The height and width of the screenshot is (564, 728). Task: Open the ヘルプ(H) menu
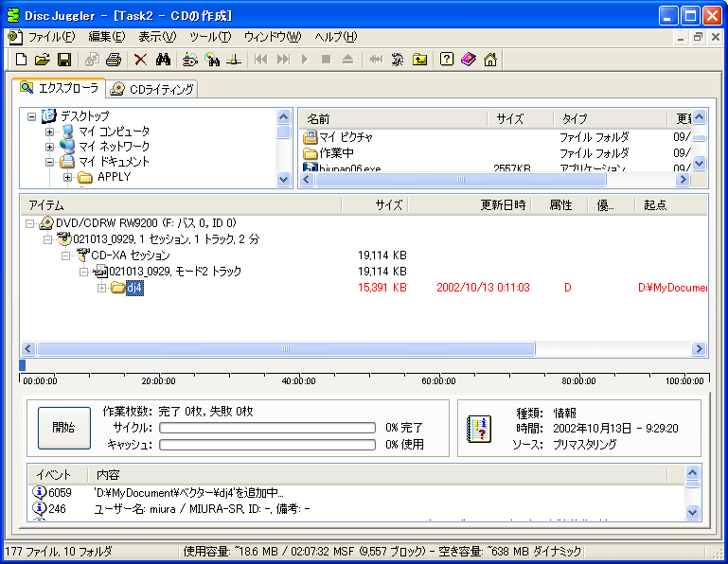tap(336, 37)
